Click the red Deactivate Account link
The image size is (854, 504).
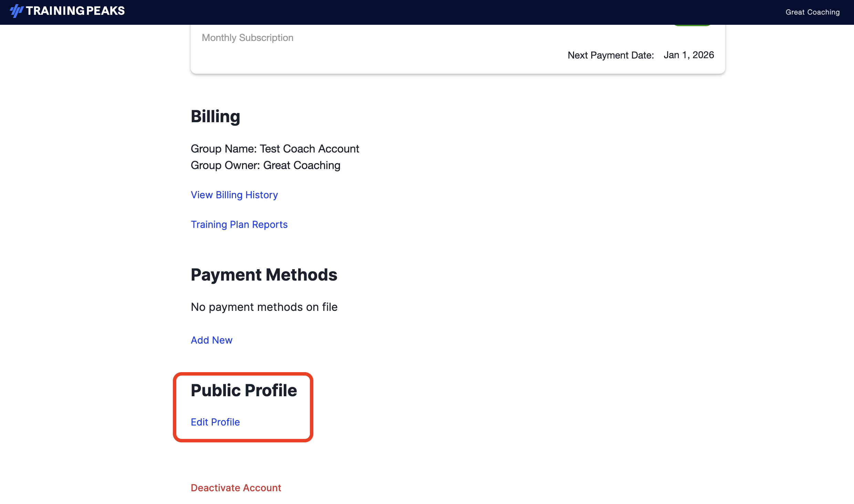click(236, 488)
